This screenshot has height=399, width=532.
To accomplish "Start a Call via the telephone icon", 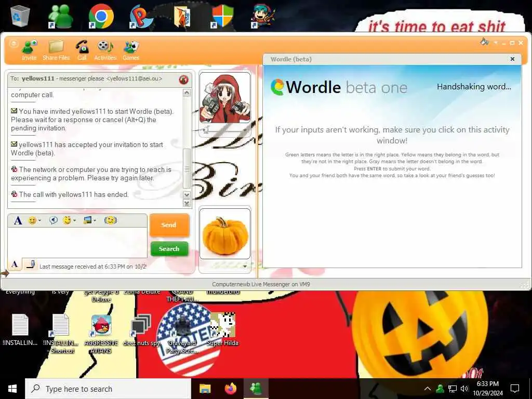I will [x=82, y=50].
